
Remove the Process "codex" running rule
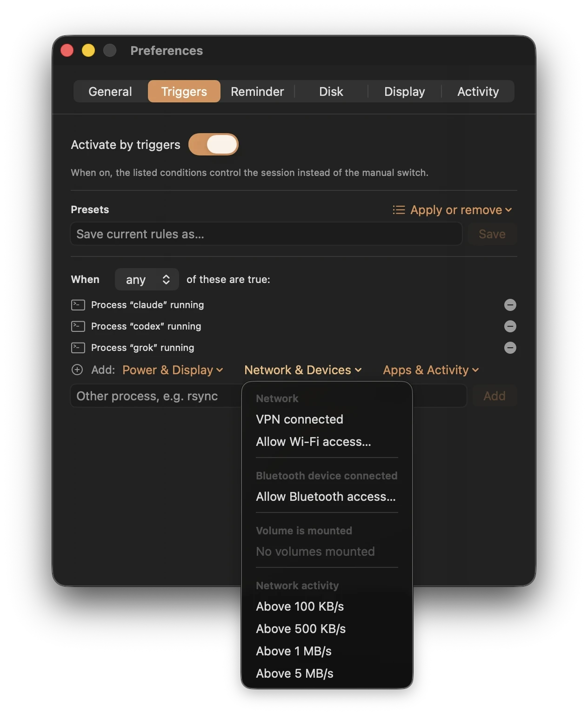[x=510, y=326]
